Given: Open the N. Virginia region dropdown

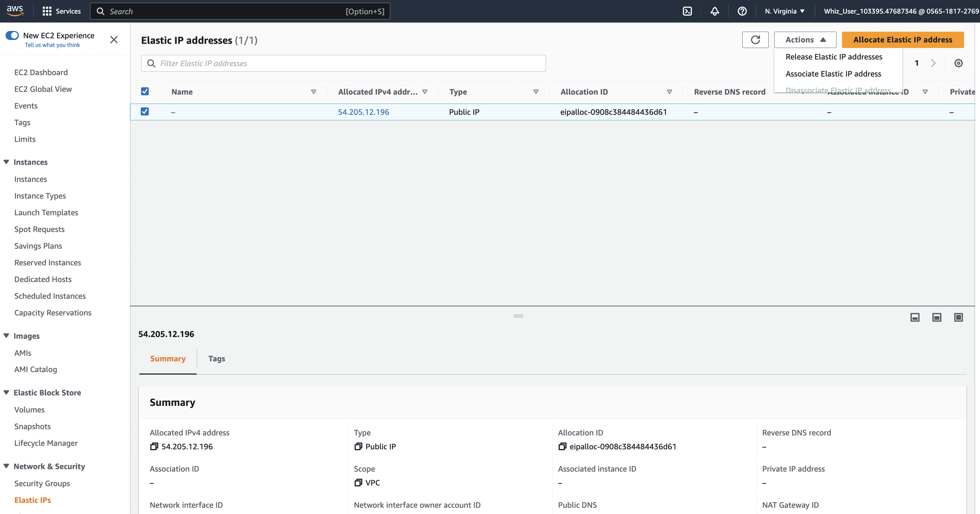Looking at the screenshot, I should click(784, 11).
